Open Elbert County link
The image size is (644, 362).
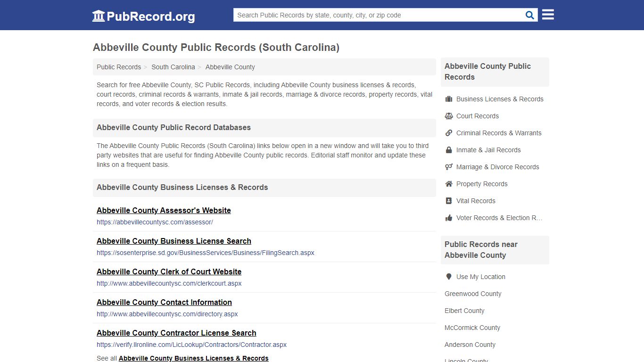pyautogui.click(x=464, y=311)
